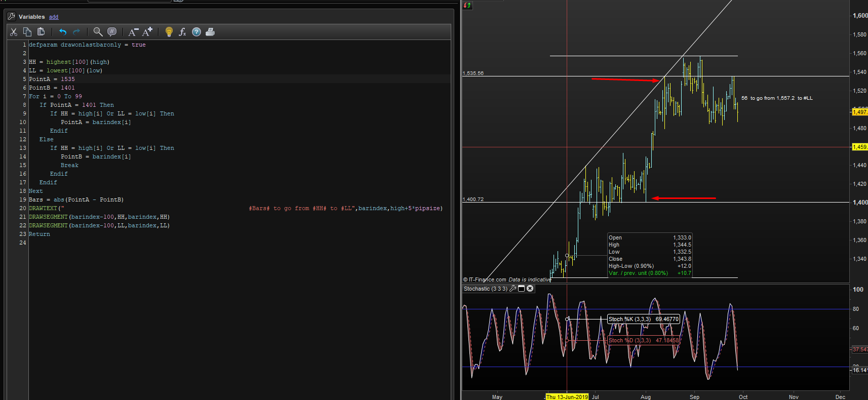The image size is (868, 400).
Task: Click the red-green arrows icon atop the chart
Action: pos(467,5)
